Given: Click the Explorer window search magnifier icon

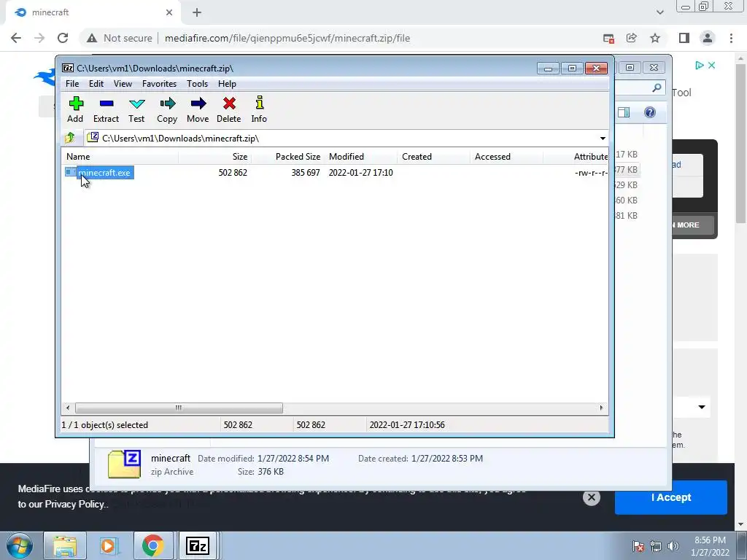Looking at the screenshot, I should 657,87.
